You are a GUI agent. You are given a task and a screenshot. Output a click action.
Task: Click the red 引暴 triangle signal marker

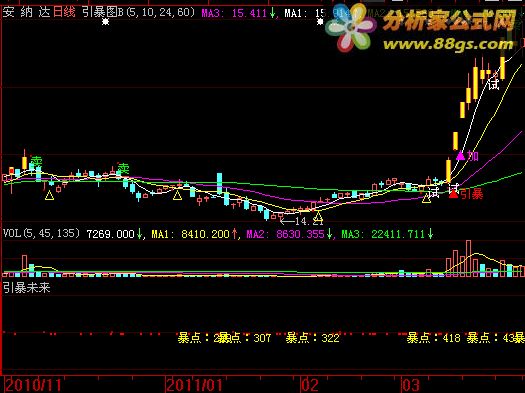pyautogui.click(x=453, y=193)
